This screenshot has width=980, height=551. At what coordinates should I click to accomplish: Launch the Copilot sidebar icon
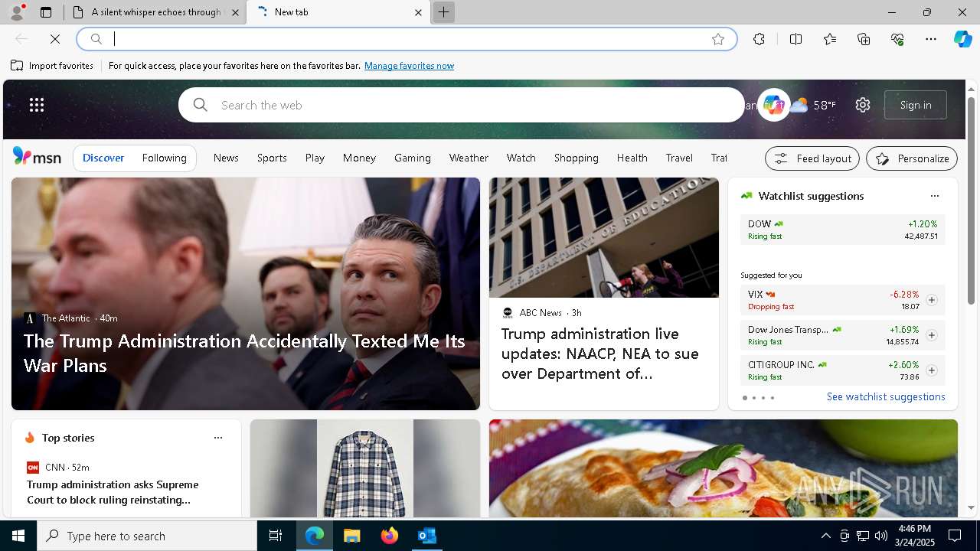[962, 39]
